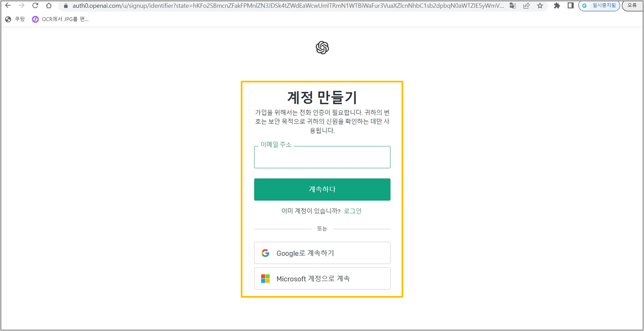Image resolution: width=644 pixels, height=331 pixels.
Task: Bookmark this page using the star icon
Action: point(540,6)
